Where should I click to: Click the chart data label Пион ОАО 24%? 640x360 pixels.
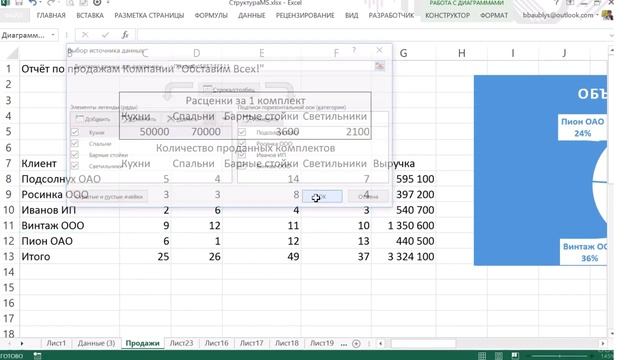click(582, 127)
